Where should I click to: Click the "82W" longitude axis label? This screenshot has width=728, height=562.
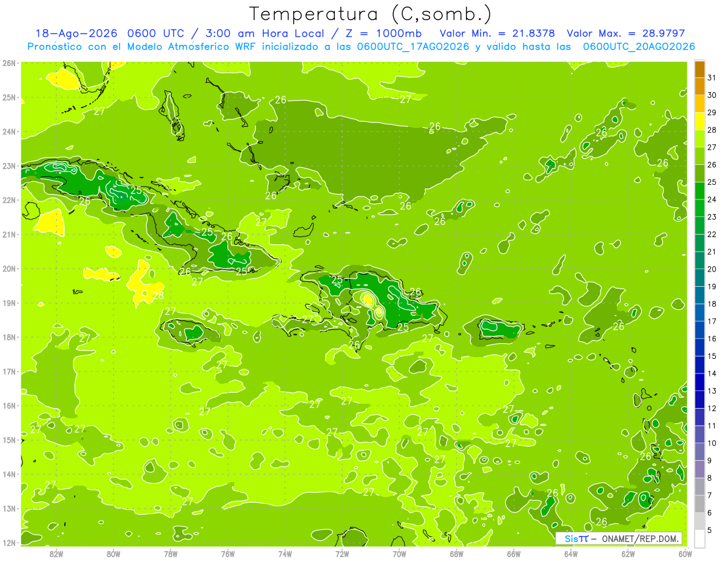56,553
